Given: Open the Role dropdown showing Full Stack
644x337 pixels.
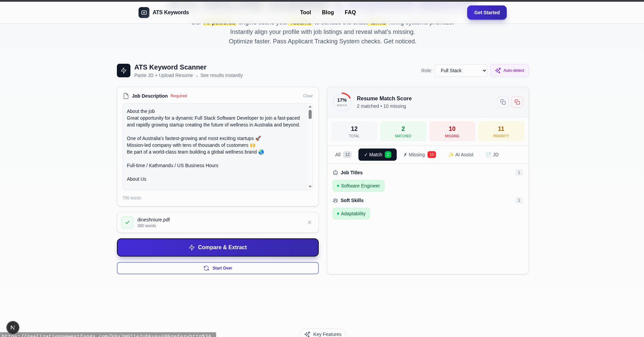Looking at the screenshot, I should [461, 71].
